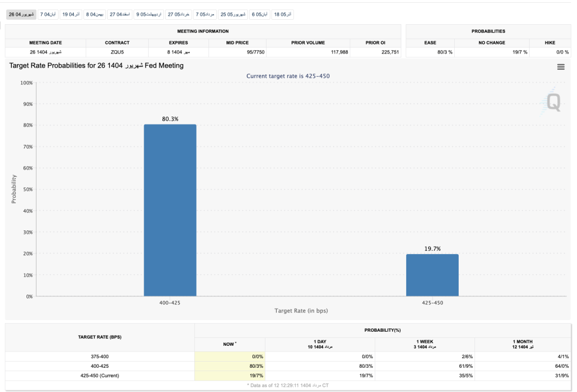Open the 27 خرداد 05 meeting tab
The width and height of the screenshot is (577, 392).
pyautogui.click(x=179, y=14)
